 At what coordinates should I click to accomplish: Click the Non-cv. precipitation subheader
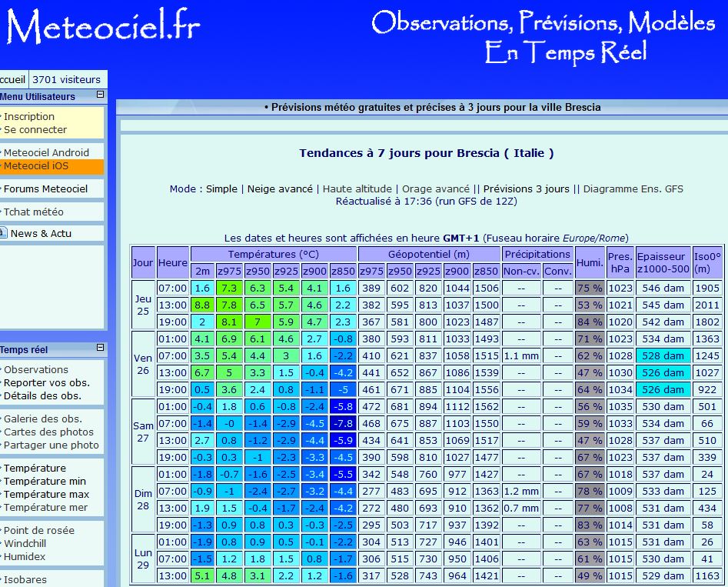tap(521, 271)
